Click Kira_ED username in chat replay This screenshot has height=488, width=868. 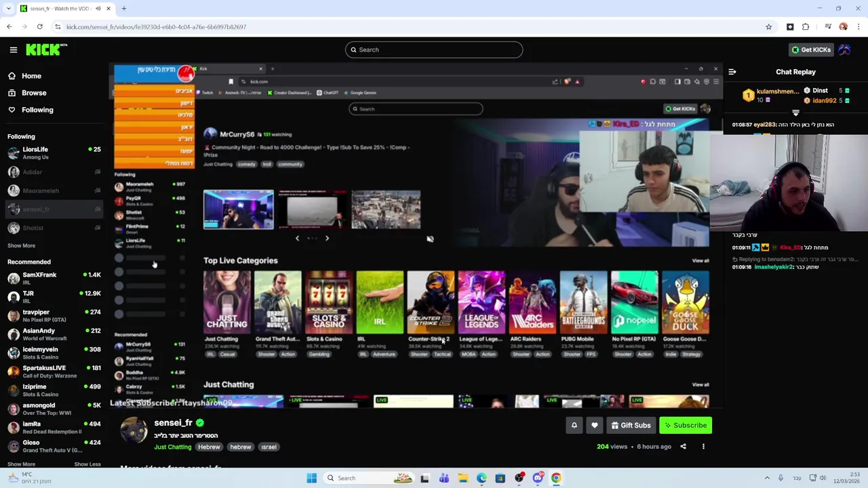(x=791, y=248)
